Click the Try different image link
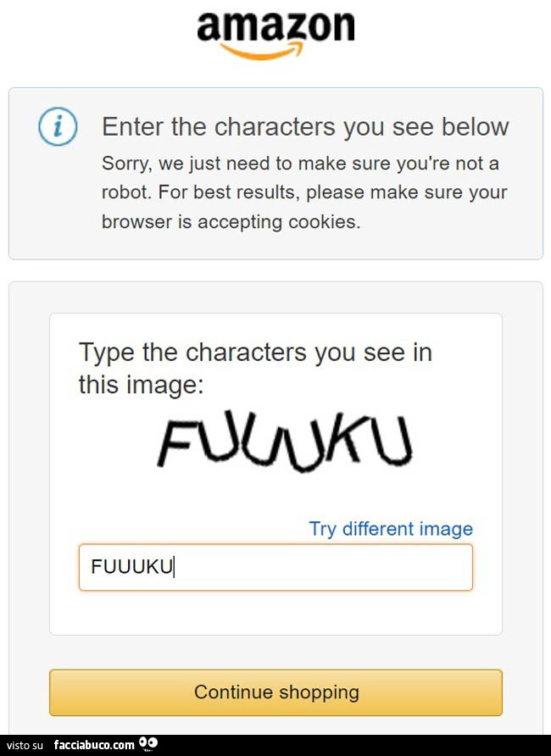551x756 pixels. pos(391,529)
